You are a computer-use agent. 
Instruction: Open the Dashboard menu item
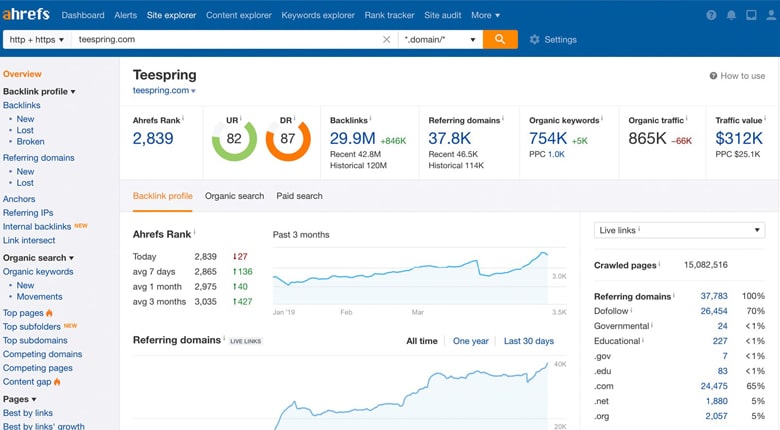(83, 15)
